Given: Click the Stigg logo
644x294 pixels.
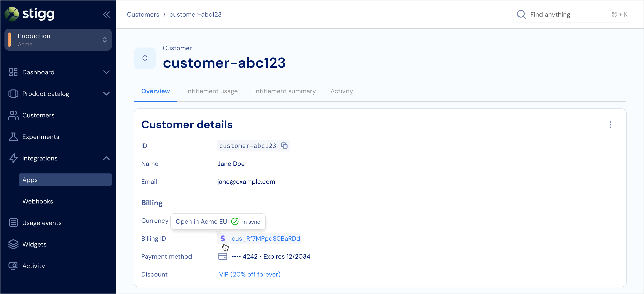Looking at the screenshot, I should pyautogui.click(x=30, y=14).
